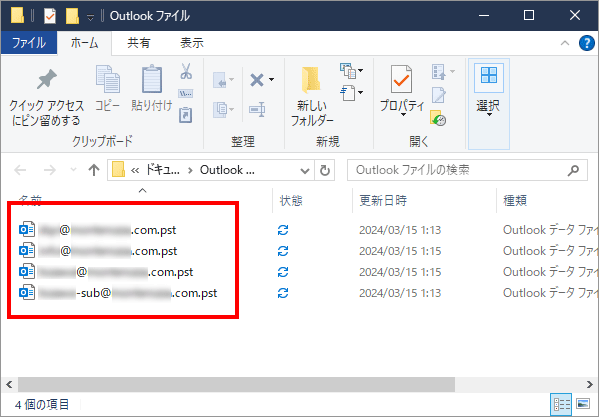The height and width of the screenshot is (417, 599).
Task: Click the Back navigation arrow
Action: 20,170
